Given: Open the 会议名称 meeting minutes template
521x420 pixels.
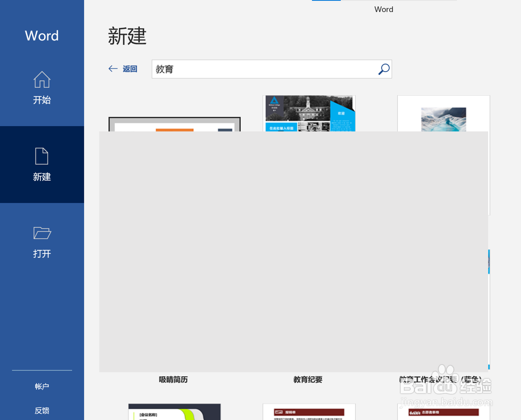Looking at the screenshot, I should pos(174,412).
